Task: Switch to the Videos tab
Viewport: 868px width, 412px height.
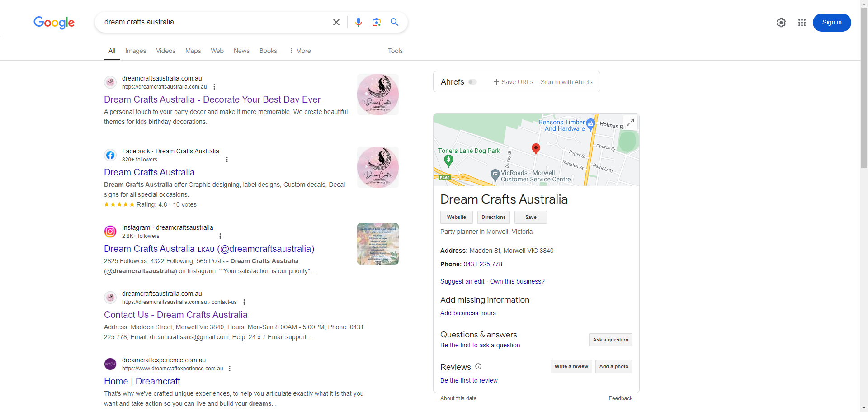Action: coord(165,51)
